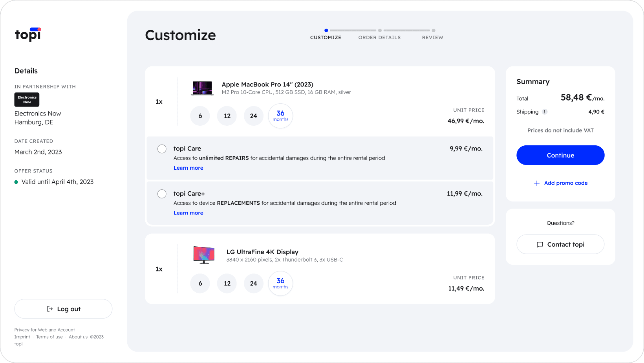The width and height of the screenshot is (644, 363).
Task: Click the plus icon beside Add promo code
Action: pos(537,183)
